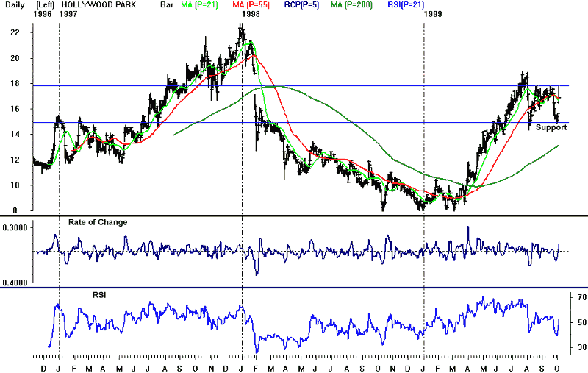Click the 1998 year label

[x=251, y=14]
